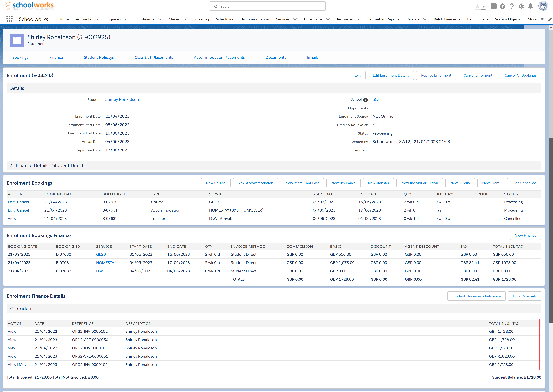
Task: Click the edit navigation pencil icon
Action: click(550, 19)
